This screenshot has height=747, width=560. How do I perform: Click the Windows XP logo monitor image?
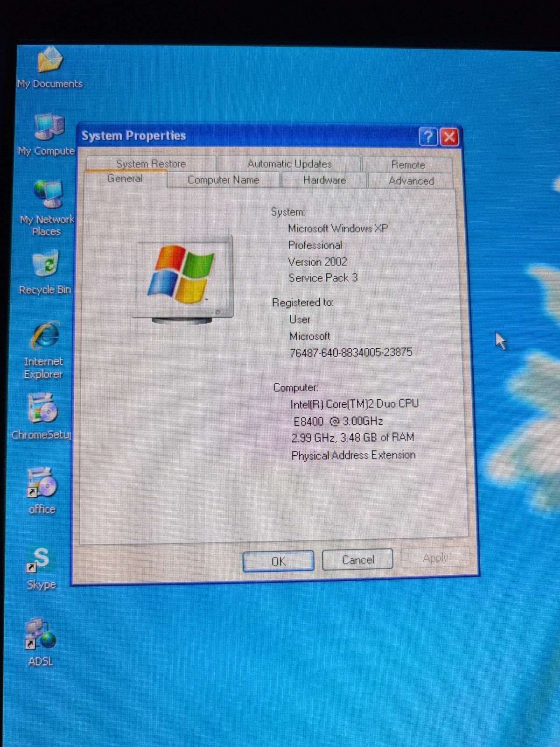tap(183, 279)
